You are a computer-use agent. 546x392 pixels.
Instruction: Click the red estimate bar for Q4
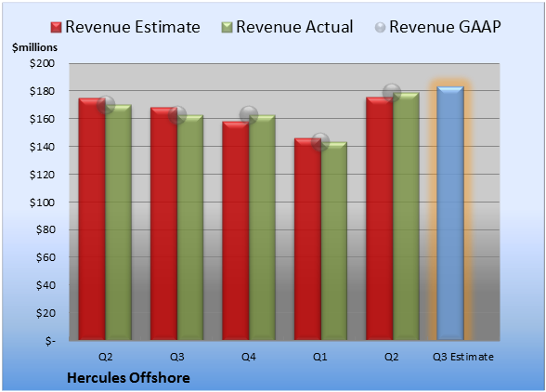click(236, 230)
